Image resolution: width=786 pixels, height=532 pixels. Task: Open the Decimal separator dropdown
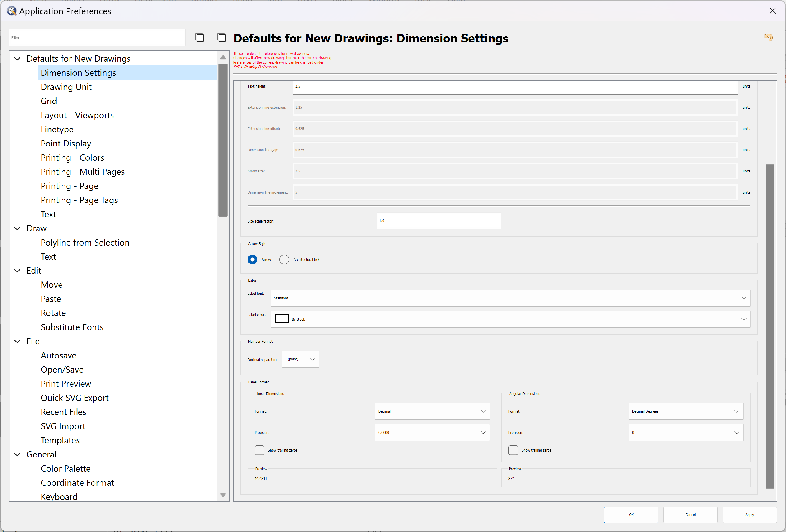point(300,359)
